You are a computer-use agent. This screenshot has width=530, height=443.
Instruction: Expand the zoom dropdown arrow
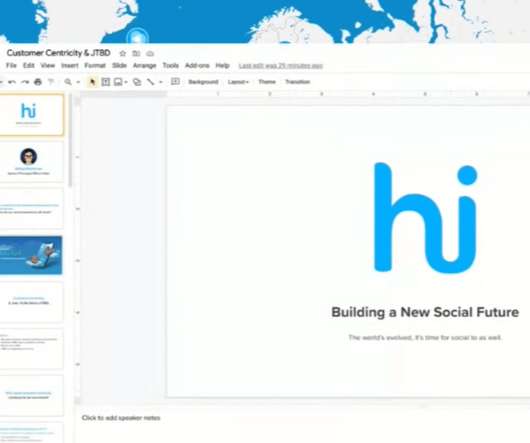(x=78, y=82)
